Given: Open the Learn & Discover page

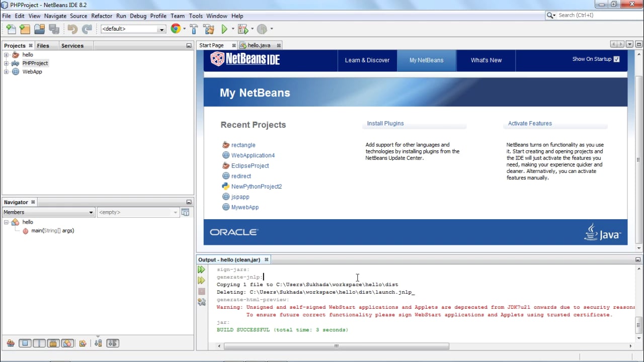Looking at the screenshot, I should [367, 60].
